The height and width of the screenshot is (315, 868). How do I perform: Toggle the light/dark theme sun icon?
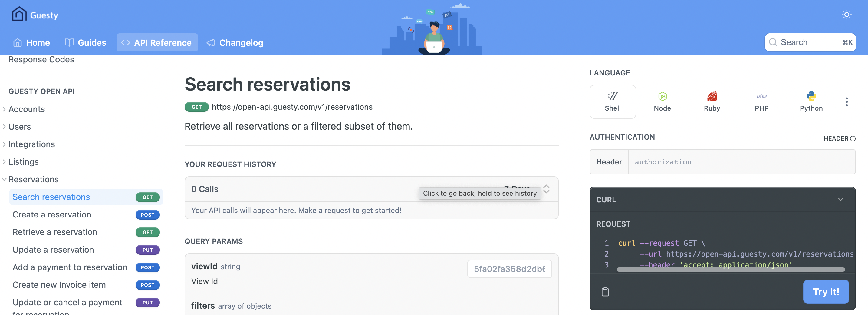pos(846,15)
